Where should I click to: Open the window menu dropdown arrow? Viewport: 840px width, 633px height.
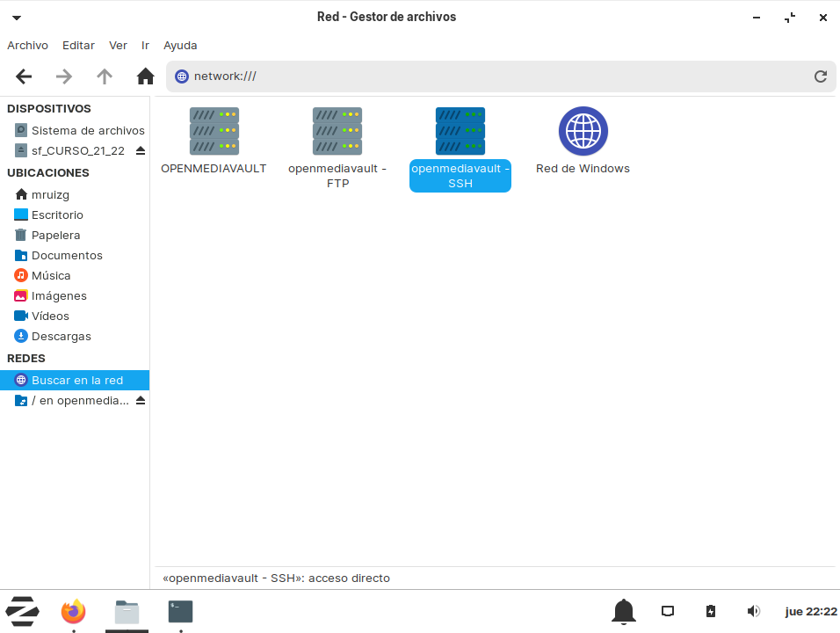click(17, 18)
